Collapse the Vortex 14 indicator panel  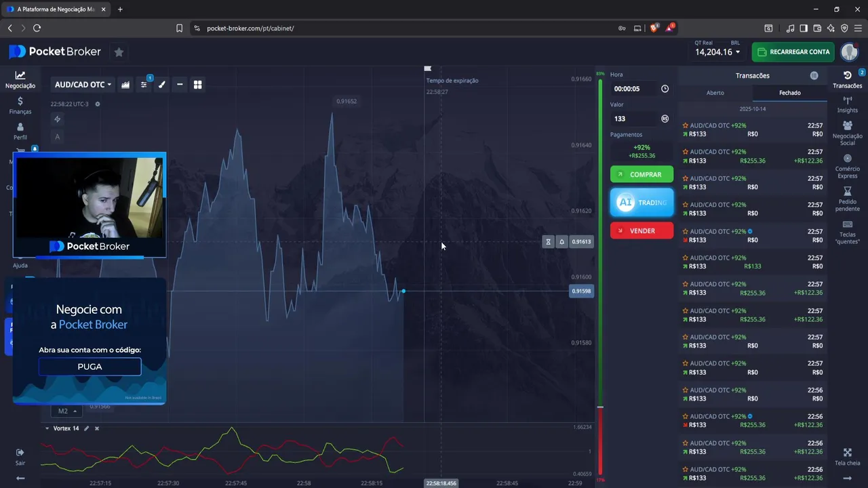47,428
